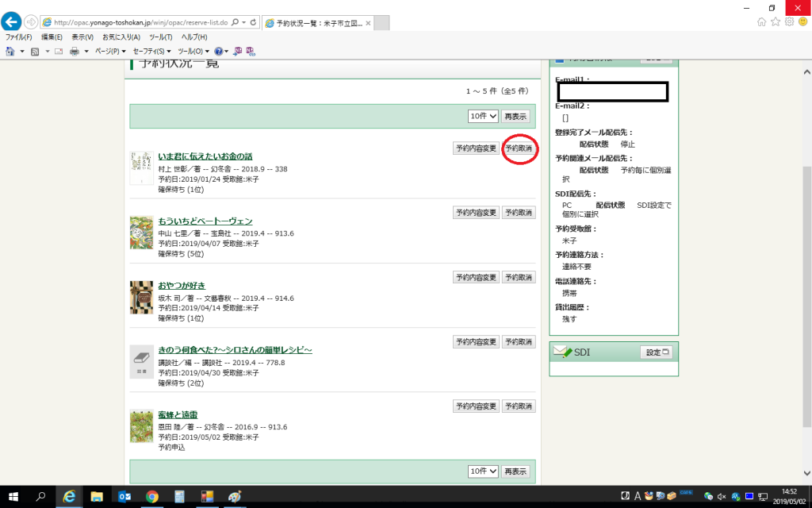Click the muted speaker tray icon

722,497
